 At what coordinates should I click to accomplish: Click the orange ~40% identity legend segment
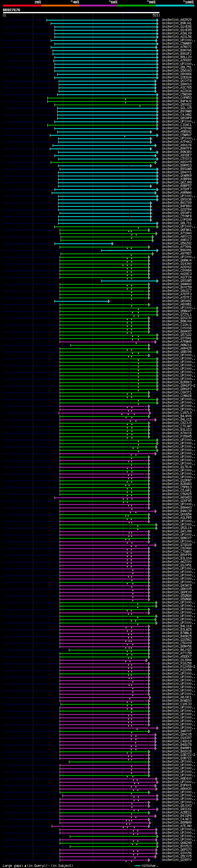coord(60,6)
